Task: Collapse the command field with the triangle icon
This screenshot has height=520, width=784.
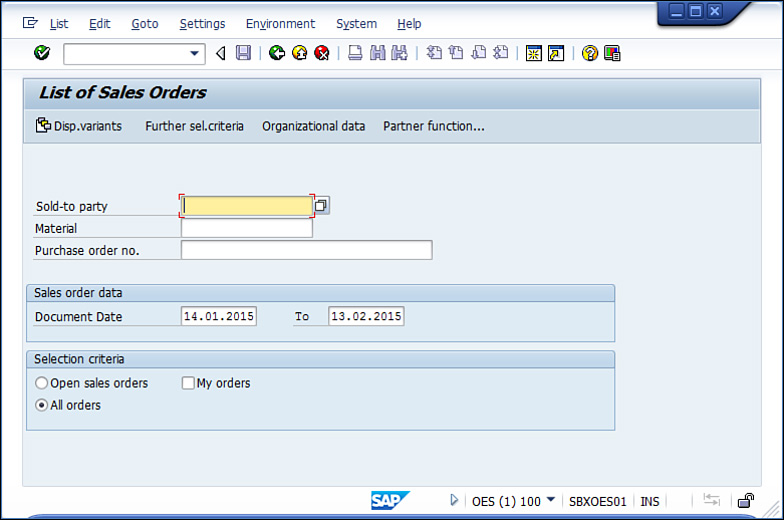Action: point(220,53)
